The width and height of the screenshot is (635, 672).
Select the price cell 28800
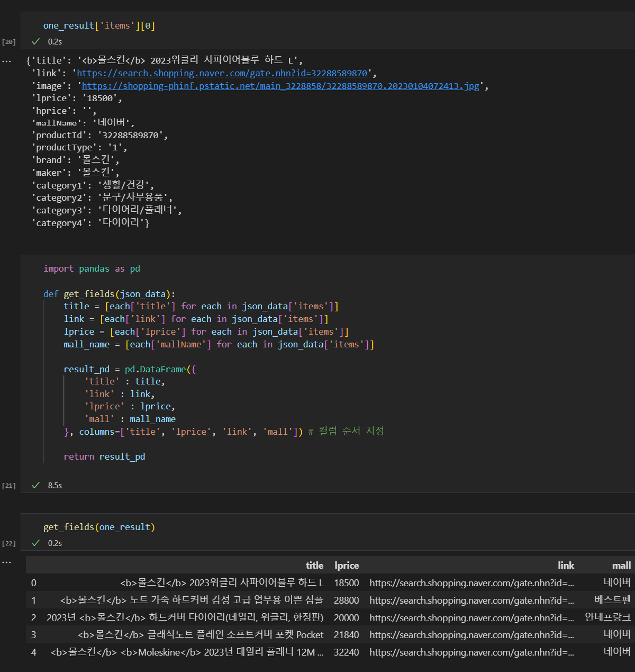pos(347,600)
